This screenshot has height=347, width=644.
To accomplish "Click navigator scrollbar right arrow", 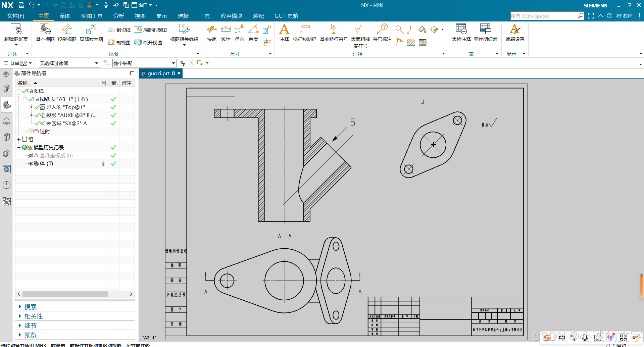I will click(x=131, y=294).
